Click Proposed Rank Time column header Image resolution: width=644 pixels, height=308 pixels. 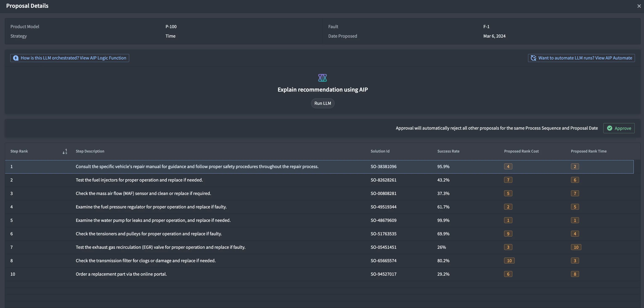point(588,151)
